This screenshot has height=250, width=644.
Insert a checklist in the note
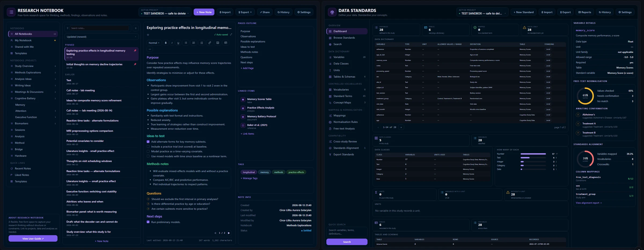pos(202,43)
